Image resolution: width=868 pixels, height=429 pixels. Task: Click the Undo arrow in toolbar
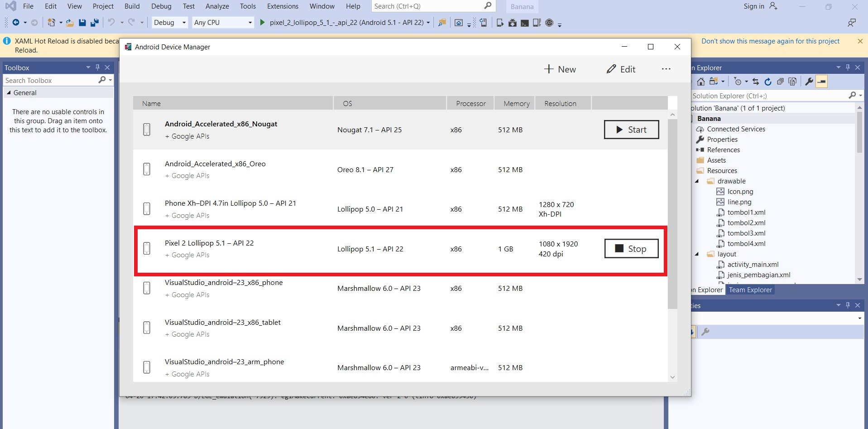[111, 22]
